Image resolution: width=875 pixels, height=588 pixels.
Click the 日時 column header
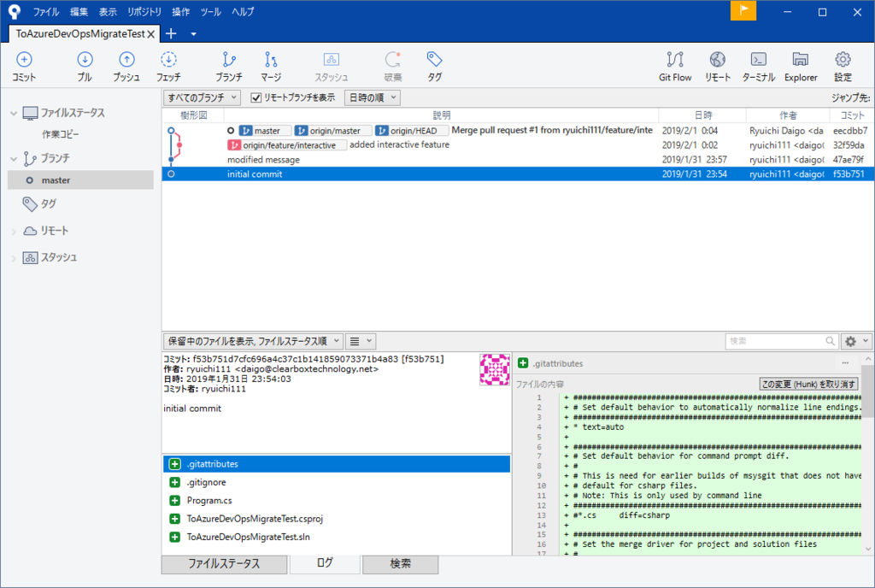702,115
